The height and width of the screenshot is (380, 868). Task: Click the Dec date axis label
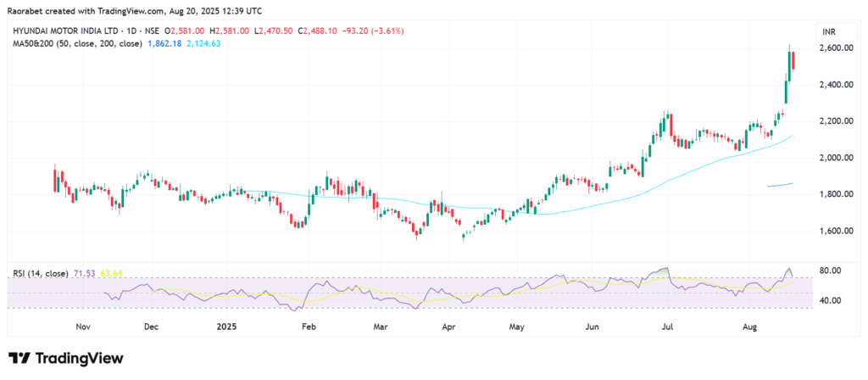click(152, 327)
